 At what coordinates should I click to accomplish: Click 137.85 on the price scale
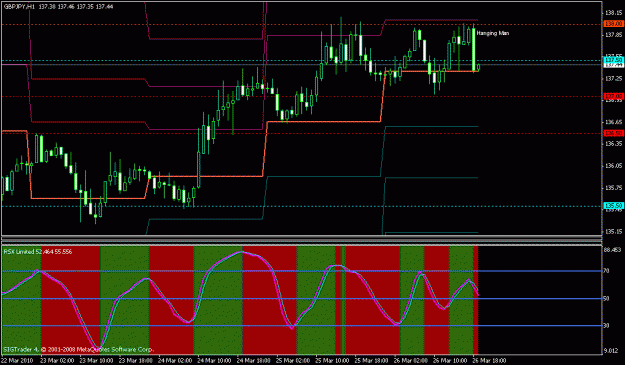pyautogui.click(x=614, y=35)
